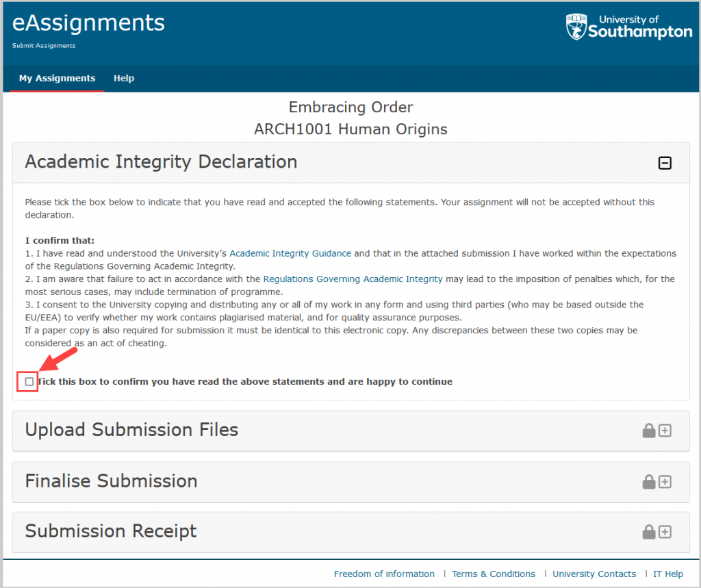Click the Academic Integrity Declaration heading
This screenshot has width=701, height=588.
[161, 162]
